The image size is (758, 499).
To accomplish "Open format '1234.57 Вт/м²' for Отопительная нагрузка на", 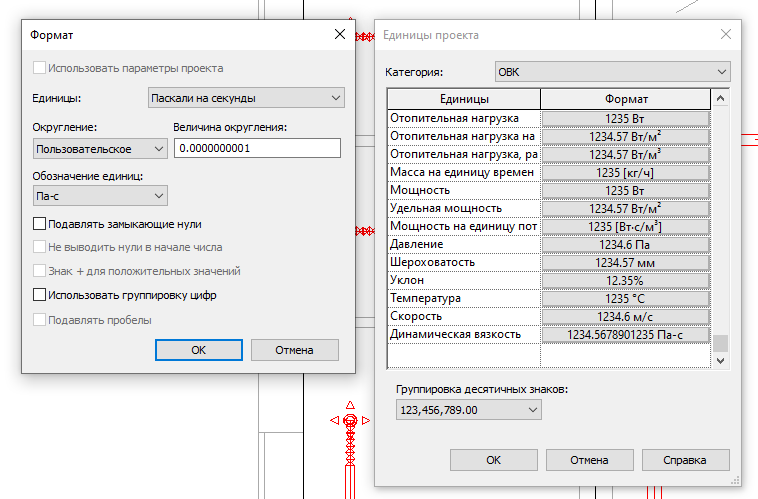I will click(626, 137).
